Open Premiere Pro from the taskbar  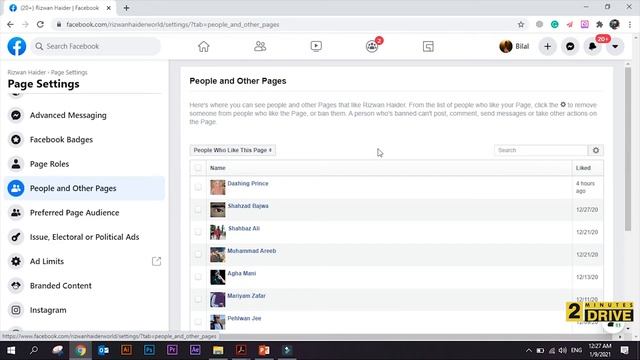click(x=172, y=350)
